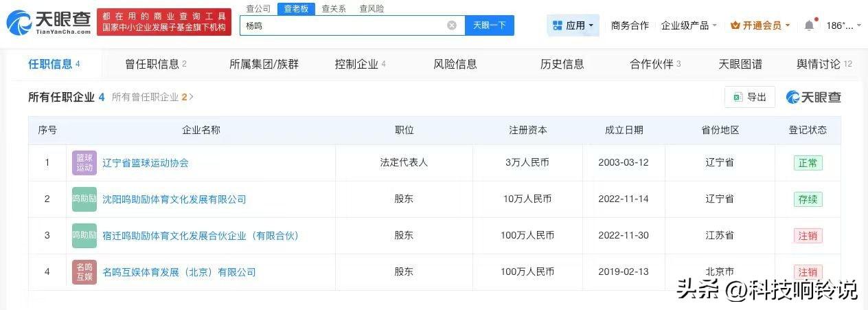The width and height of the screenshot is (868, 310).
Task: Open 沈阳鸣助励体育文化发展有限公司 link
Action: click(174, 199)
